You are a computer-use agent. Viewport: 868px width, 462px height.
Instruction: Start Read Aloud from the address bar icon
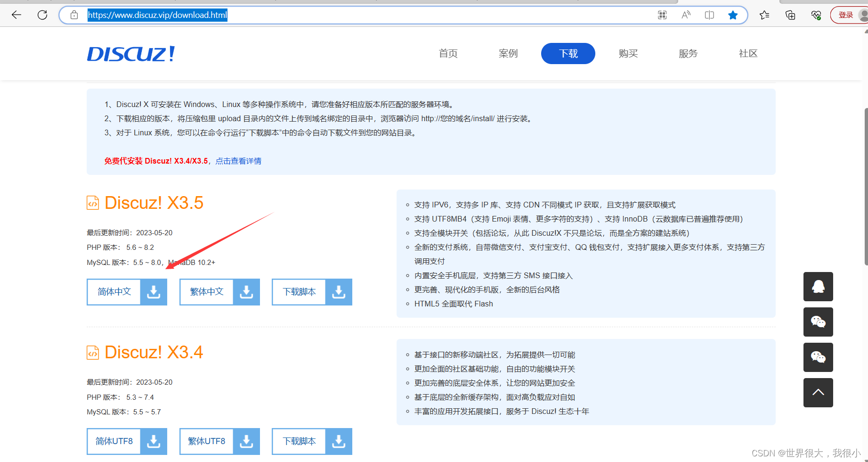click(685, 15)
